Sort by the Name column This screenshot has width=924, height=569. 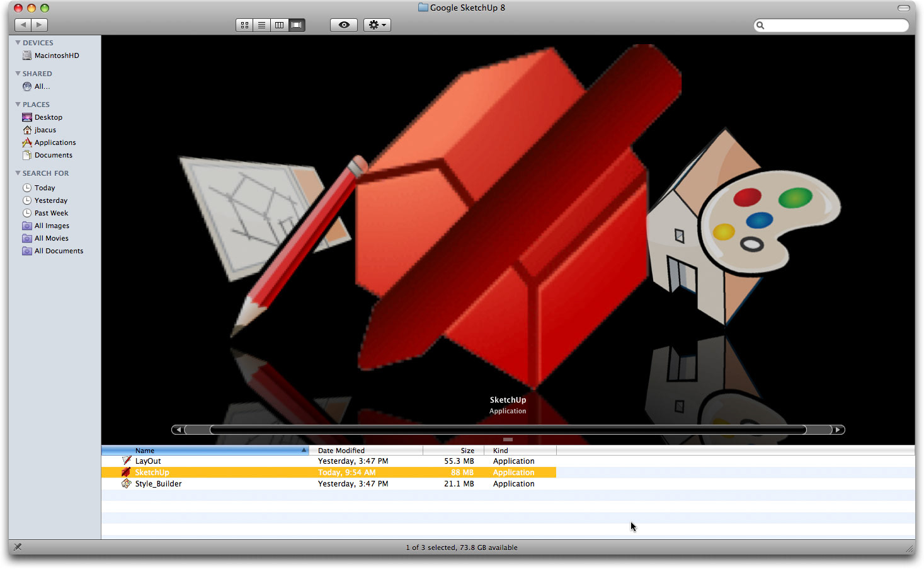[x=205, y=451]
